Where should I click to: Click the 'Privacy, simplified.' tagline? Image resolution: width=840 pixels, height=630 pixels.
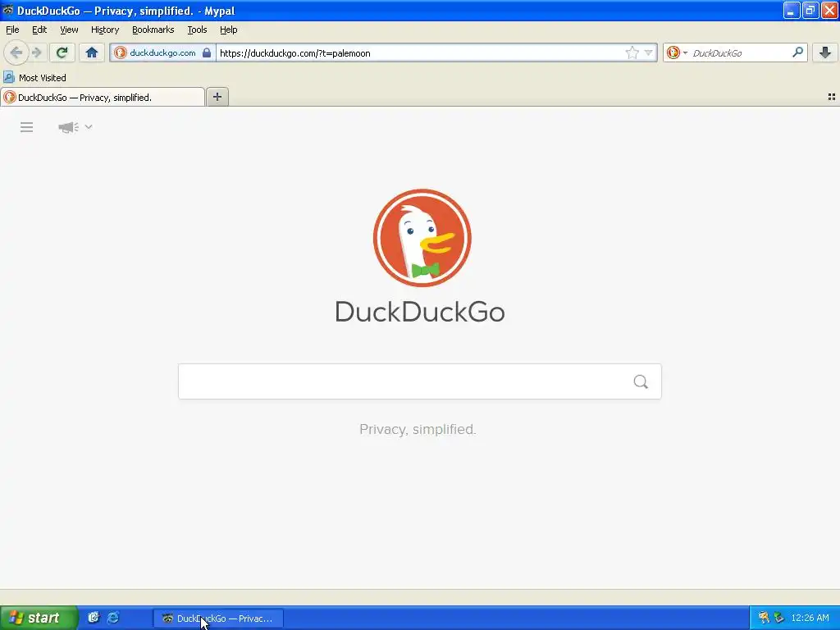(418, 429)
